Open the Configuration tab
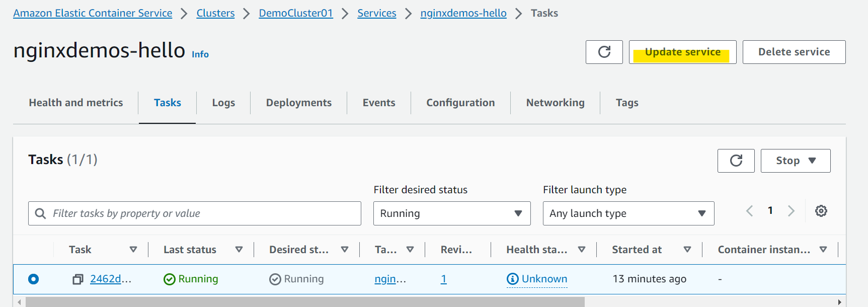 [460, 103]
